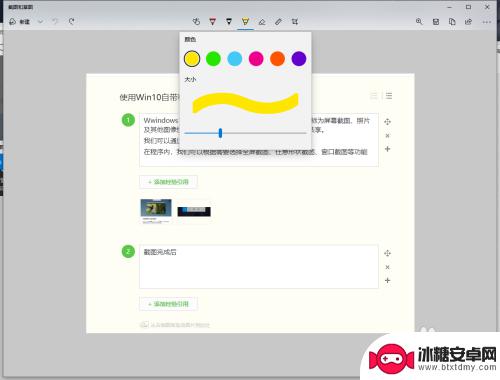Close the Snip & Sketch window
Viewport: 500px width, 380px height.
click(487, 7)
